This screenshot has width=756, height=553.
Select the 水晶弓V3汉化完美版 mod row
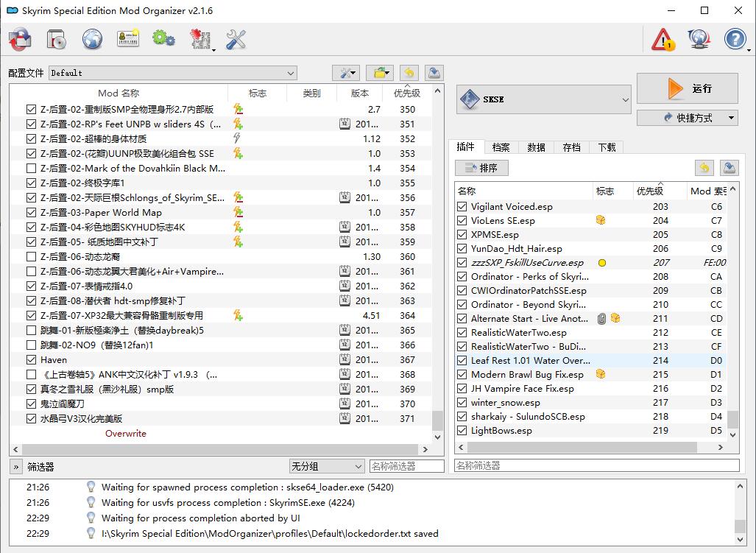pyautogui.click(x=220, y=418)
